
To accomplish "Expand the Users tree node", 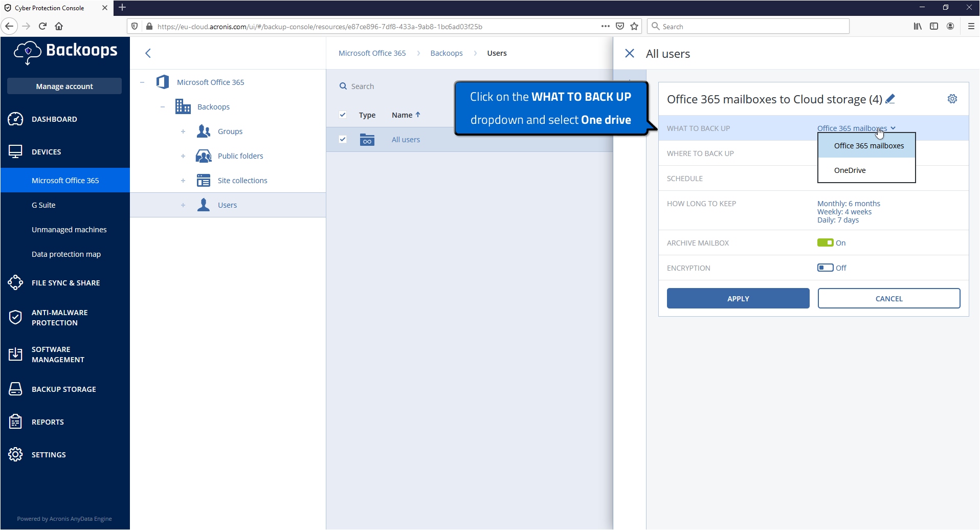I will coord(183,205).
